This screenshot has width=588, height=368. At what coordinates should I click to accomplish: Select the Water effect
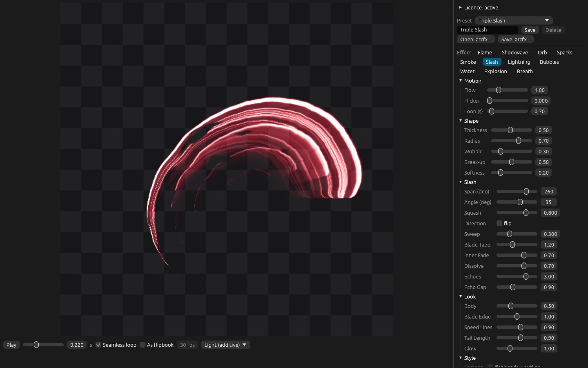467,71
